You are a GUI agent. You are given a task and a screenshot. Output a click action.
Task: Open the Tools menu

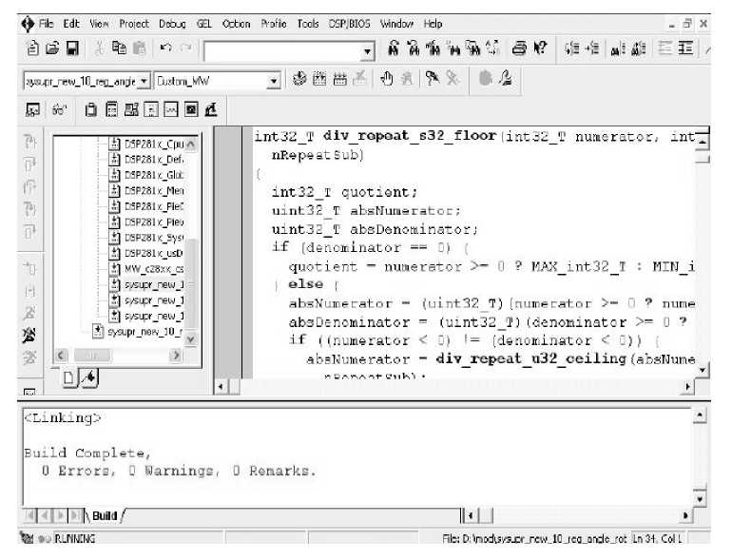click(308, 24)
